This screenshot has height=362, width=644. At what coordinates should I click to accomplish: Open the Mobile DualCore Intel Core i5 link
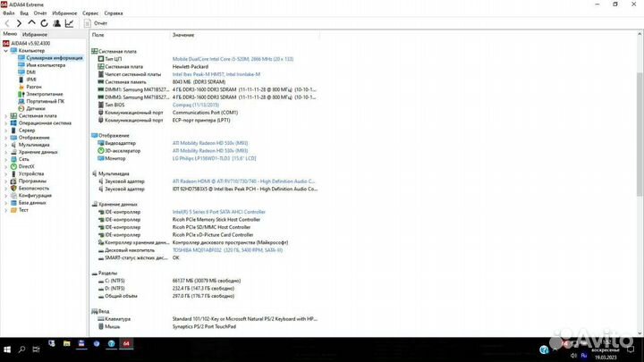(233, 59)
